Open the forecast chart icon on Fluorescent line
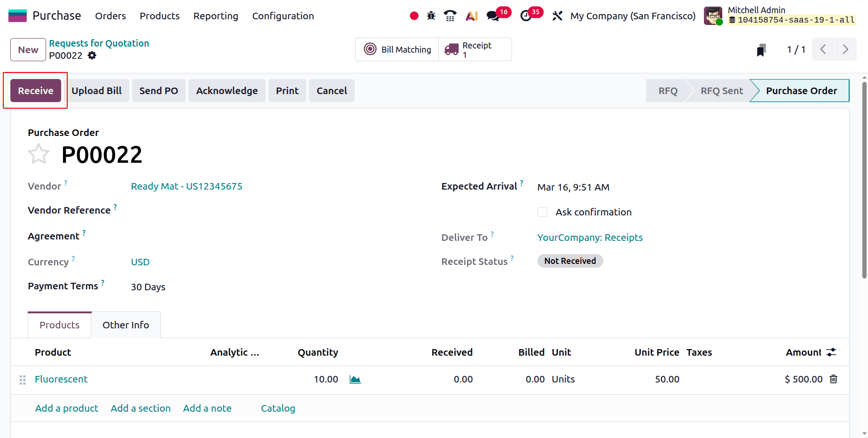 (355, 379)
